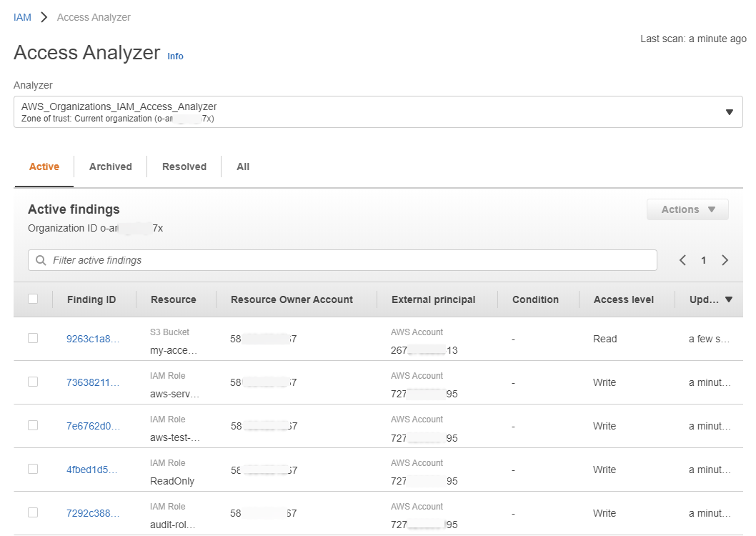Sort by the Access level column header

(623, 299)
